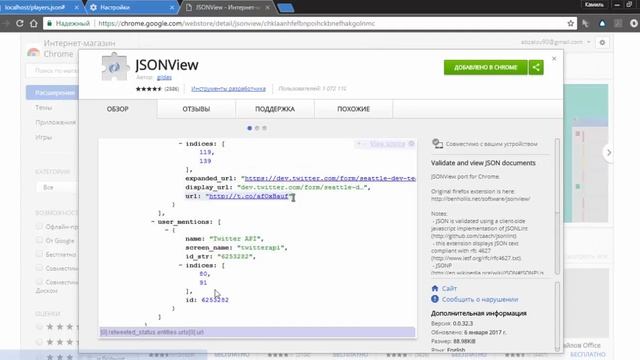Click the Размер 88.98KiB size text

[x=453, y=341]
